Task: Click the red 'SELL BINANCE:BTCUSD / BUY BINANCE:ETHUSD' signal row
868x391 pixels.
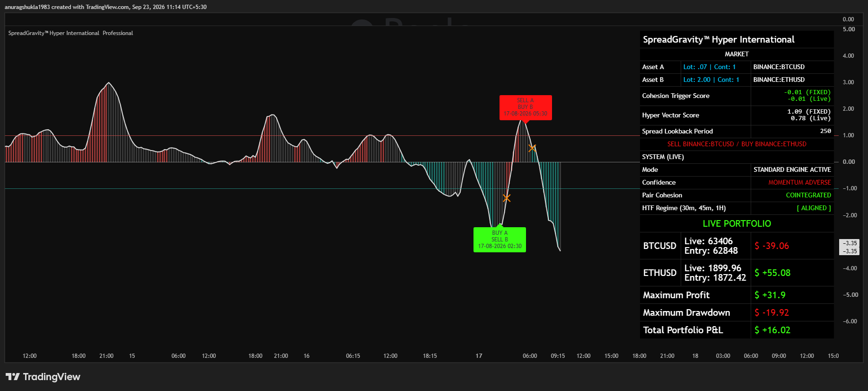Action: pos(736,144)
